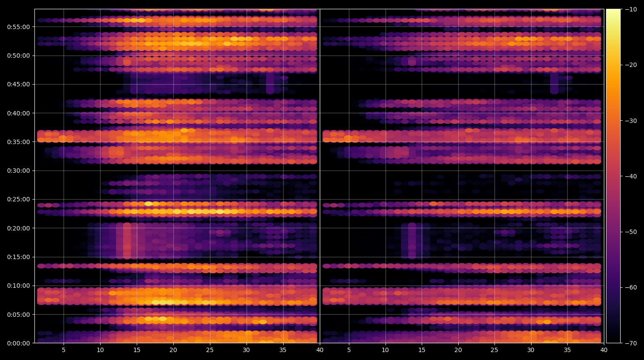Select x-axis label 20 under the right plot

pos(458,350)
